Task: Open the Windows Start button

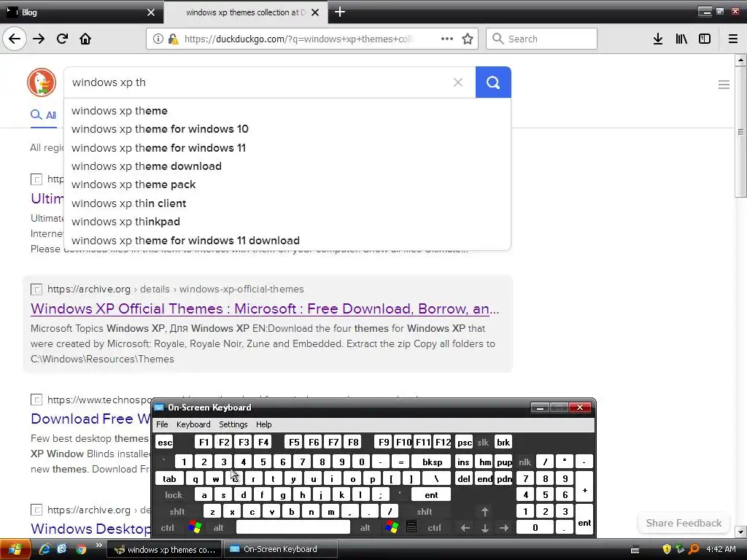Action: click(x=15, y=550)
